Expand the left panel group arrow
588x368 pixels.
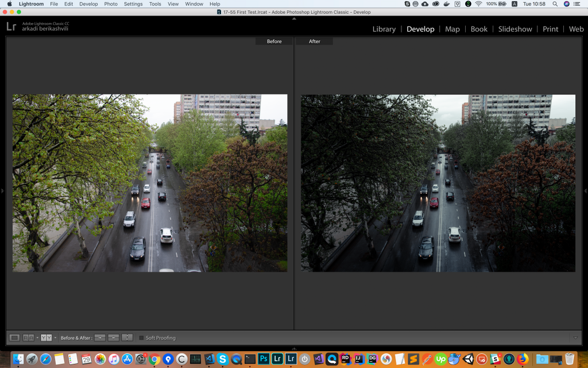click(x=2, y=191)
